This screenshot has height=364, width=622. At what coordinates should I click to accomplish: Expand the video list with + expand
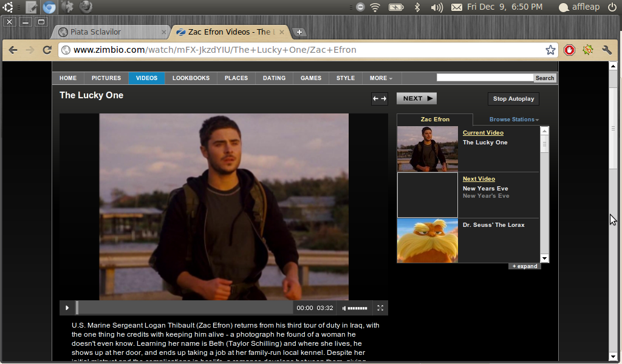pyautogui.click(x=524, y=266)
